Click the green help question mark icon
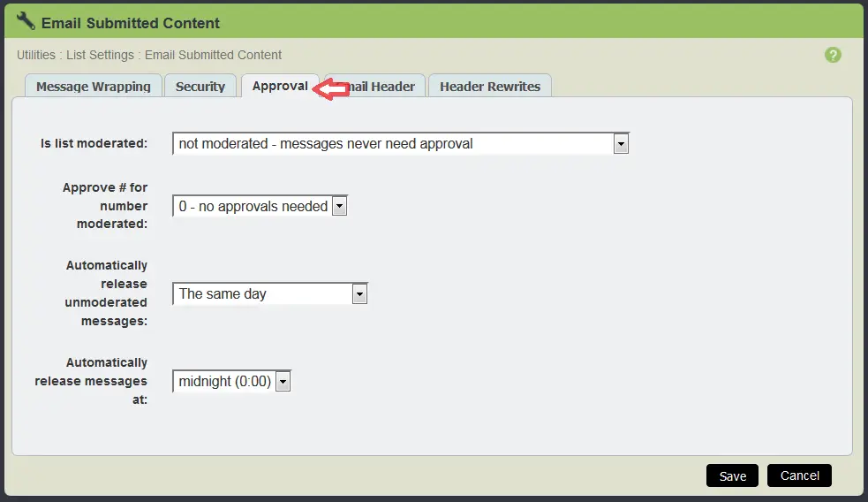The width and height of the screenshot is (868, 502). pyautogui.click(x=832, y=55)
